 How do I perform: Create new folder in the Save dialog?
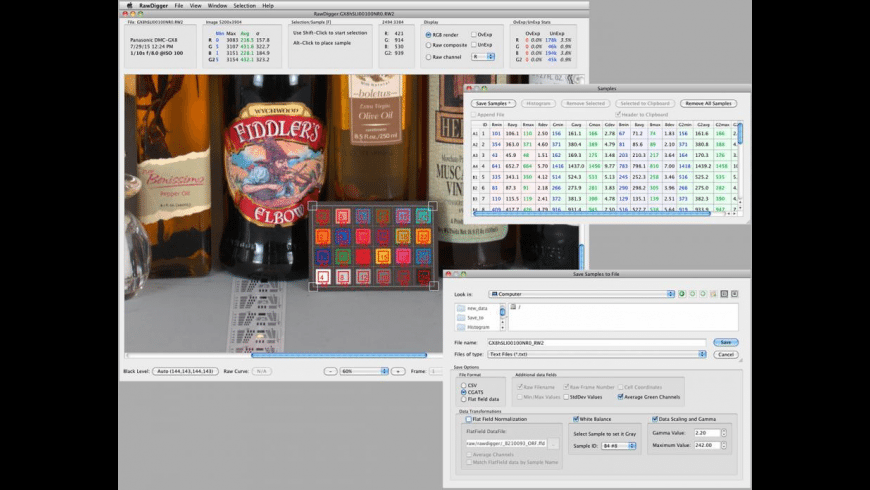[714, 294]
